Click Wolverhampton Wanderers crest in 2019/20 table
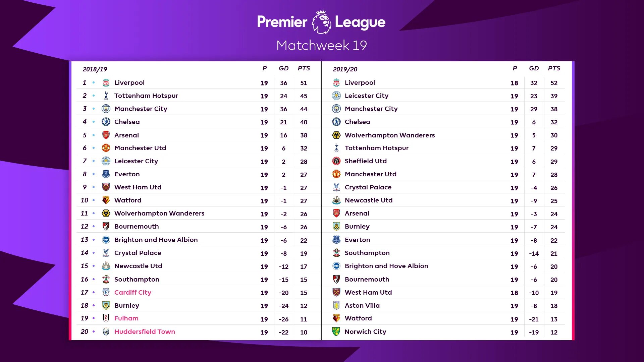Image resolution: width=644 pixels, height=362 pixels. (336, 135)
